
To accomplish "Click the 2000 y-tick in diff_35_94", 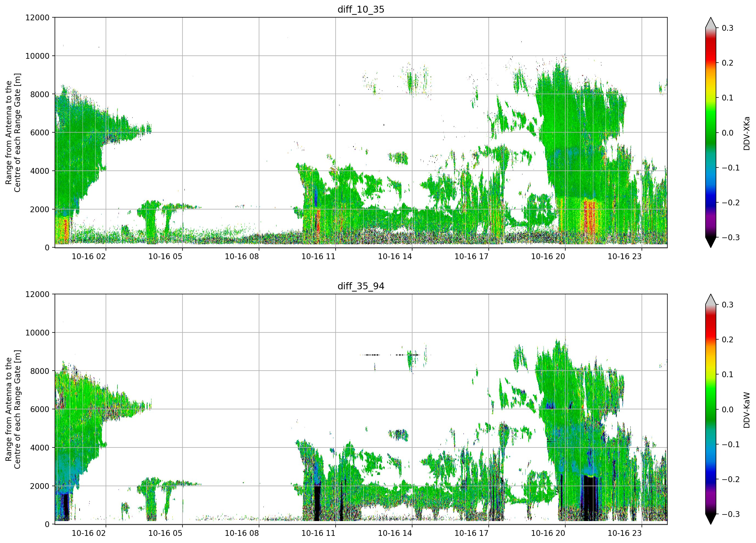I will (40, 486).
